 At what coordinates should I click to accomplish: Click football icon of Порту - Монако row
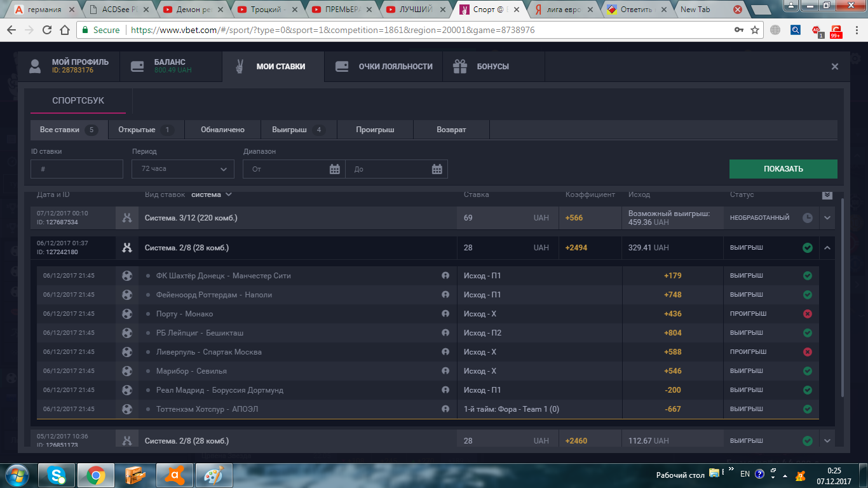[127, 314]
